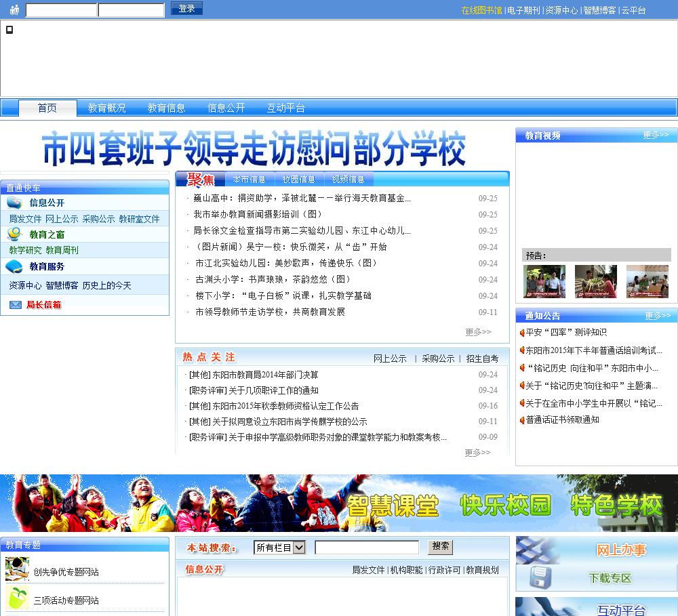Click speaker icon beside 平安"四率"测评知识
Viewport: 678px width, 616px height.
pyautogui.click(x=522, y=333)
